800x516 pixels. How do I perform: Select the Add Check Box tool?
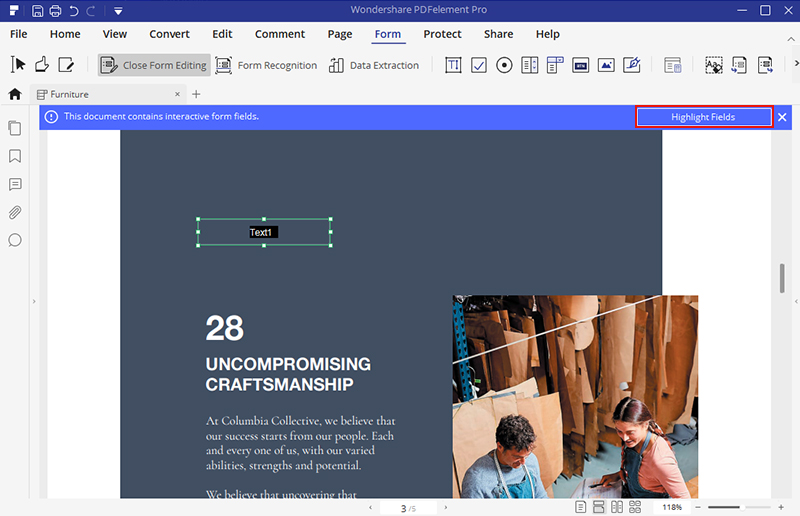click(x=479, y=65)
